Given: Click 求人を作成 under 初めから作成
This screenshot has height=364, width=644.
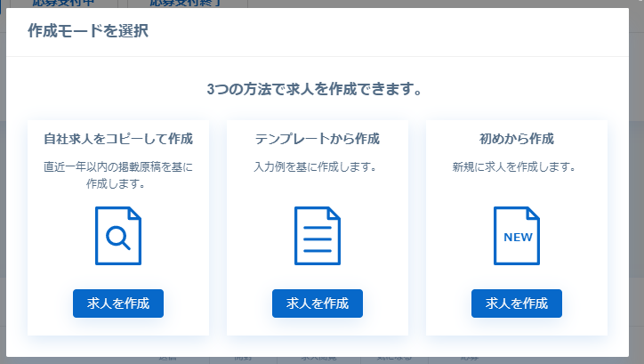Looking at the screenshot, I should tap(517, 303).
